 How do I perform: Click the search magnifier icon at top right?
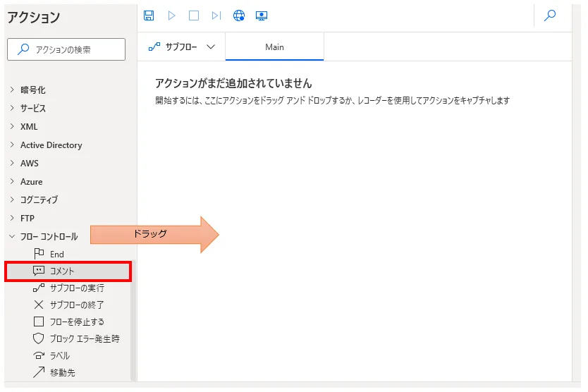pos(550,16)
